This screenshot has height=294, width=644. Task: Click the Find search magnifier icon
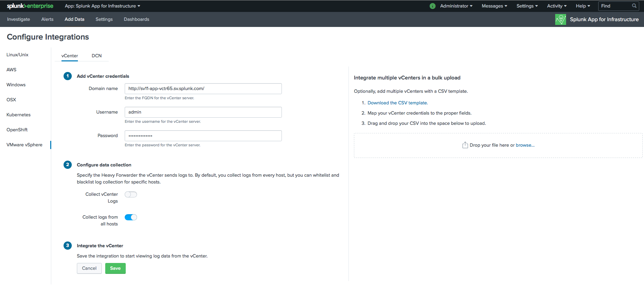634,6
